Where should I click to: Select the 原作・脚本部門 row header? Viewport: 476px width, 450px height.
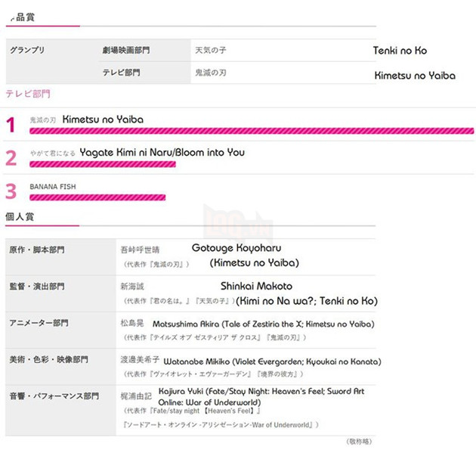pyautogui.click(x=36, y=249)
